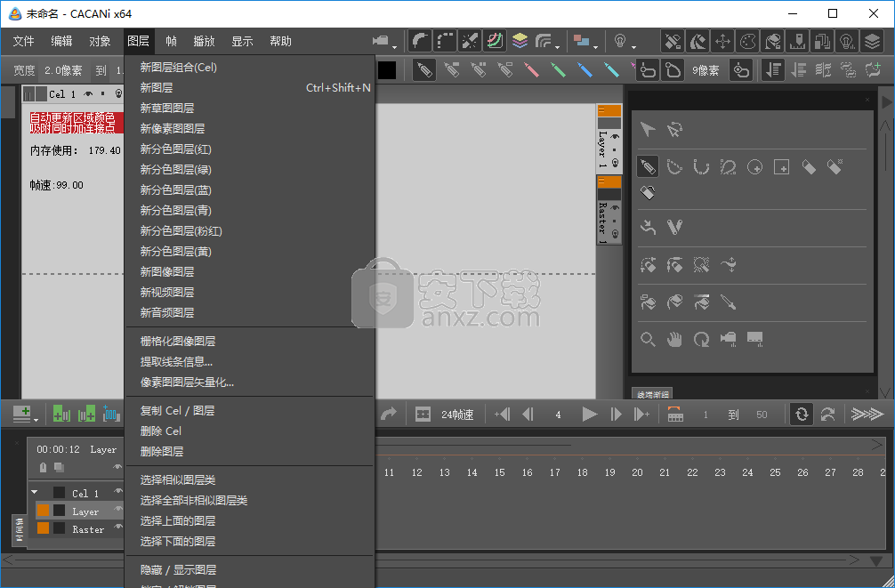Toggle visibility eye of Layer row in timeline
The height and width of the screenshot is (588, 895).
pyautogui.click(x=118, y=511)
